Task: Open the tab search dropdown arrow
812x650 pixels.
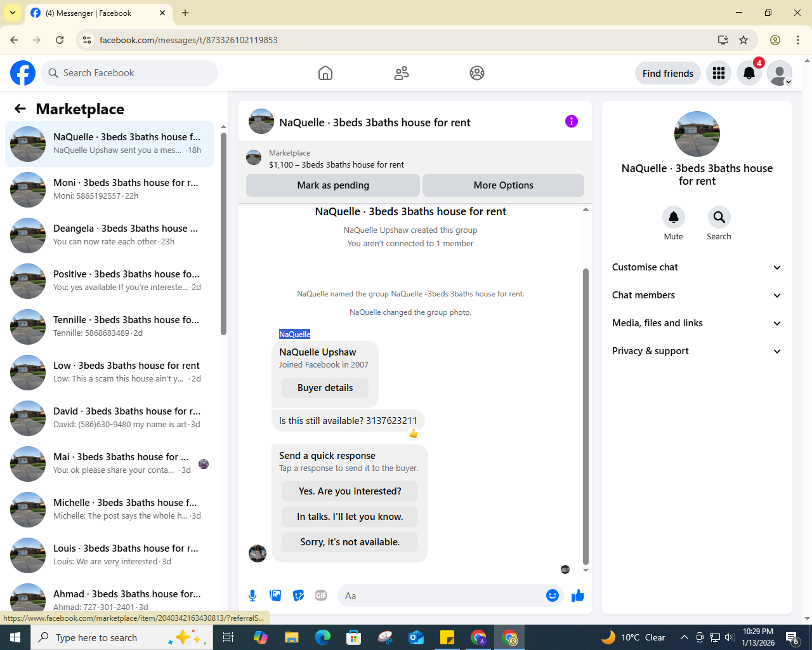Action: 12,13
